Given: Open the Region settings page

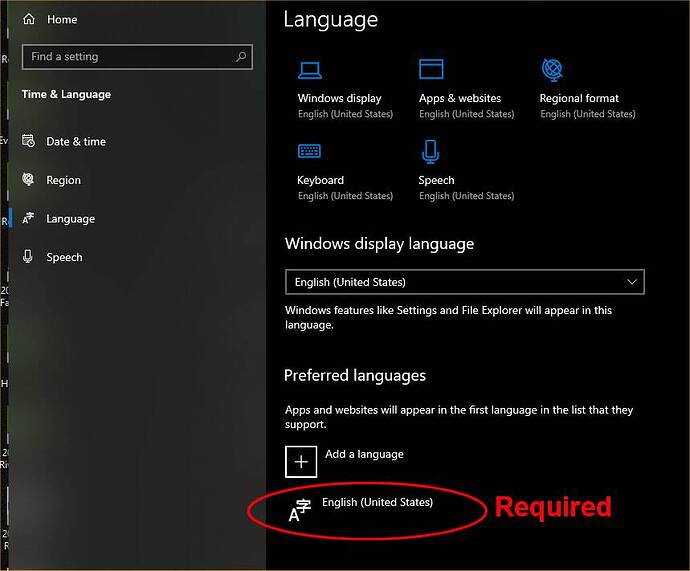Looking at the screenshot, I should [x=64, y=180].
